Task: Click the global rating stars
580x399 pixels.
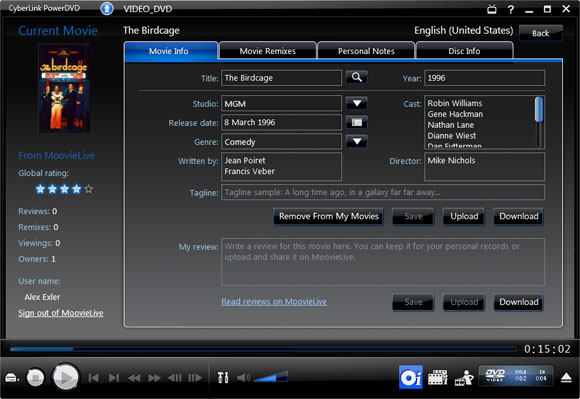Action: [64, 189]
